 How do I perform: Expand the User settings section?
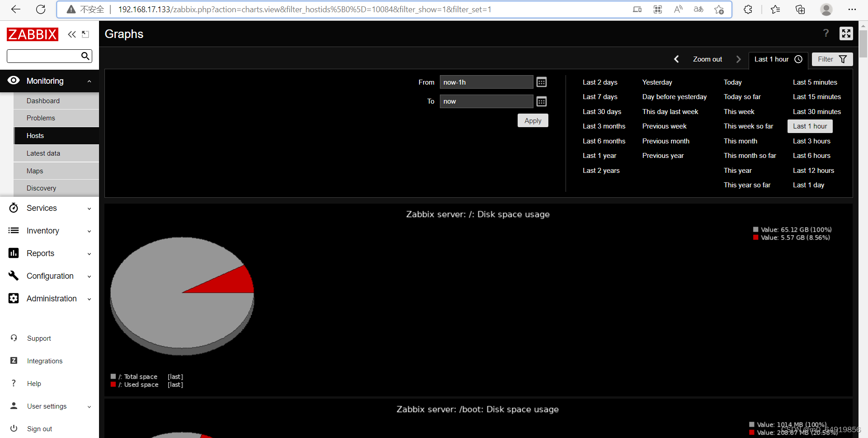[x=89, y=407]
